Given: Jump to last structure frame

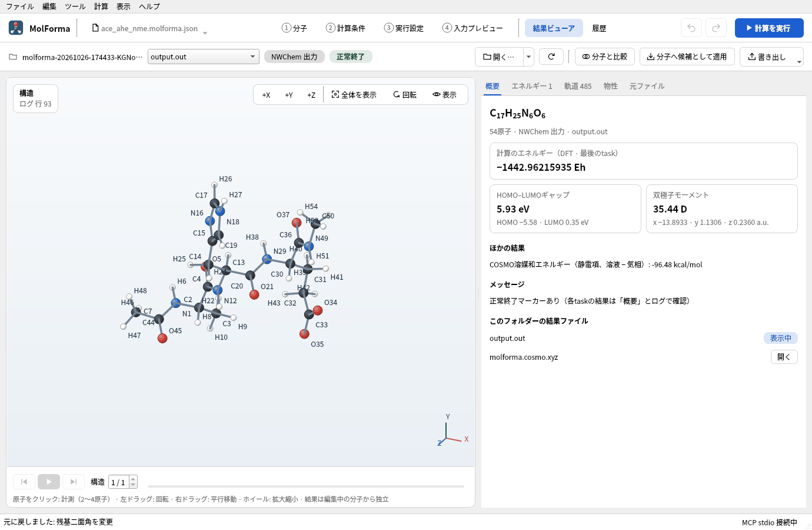Looking at the screenshot, I should (x=74, y=482).
